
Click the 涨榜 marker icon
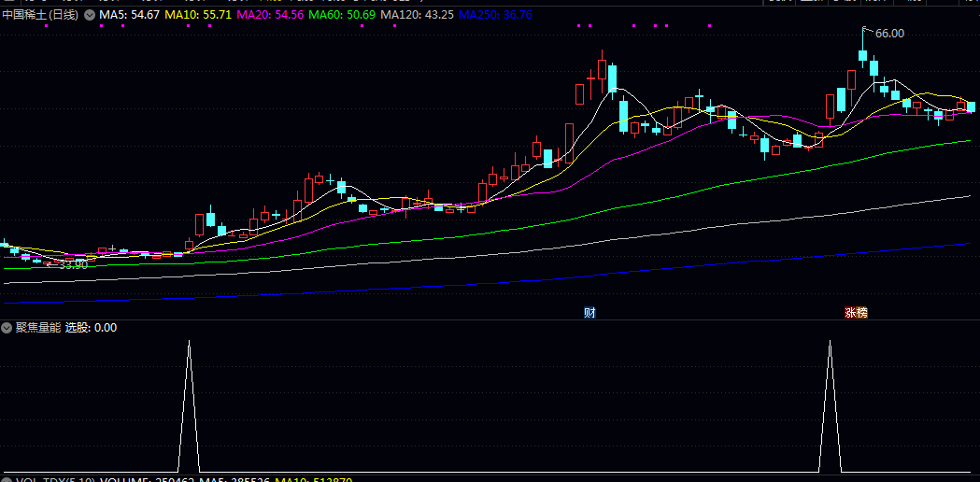pos(856,312)
